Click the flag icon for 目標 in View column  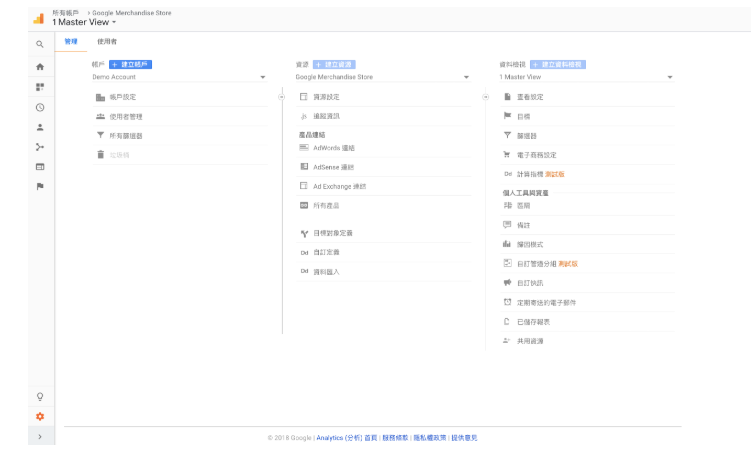pyautogui.click(x=507, y=116)
